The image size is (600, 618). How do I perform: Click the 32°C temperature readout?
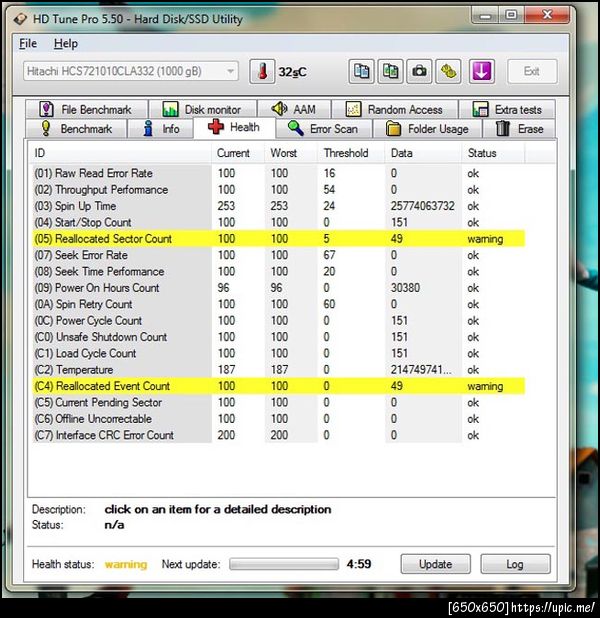click(292, 72)
